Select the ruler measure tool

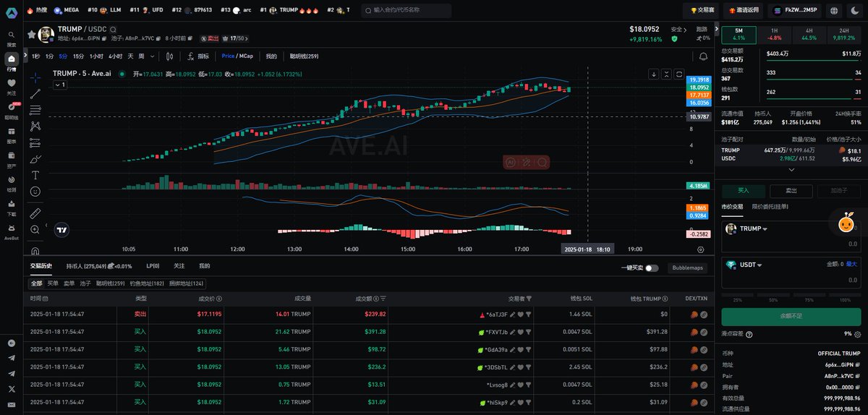(35, 213)
